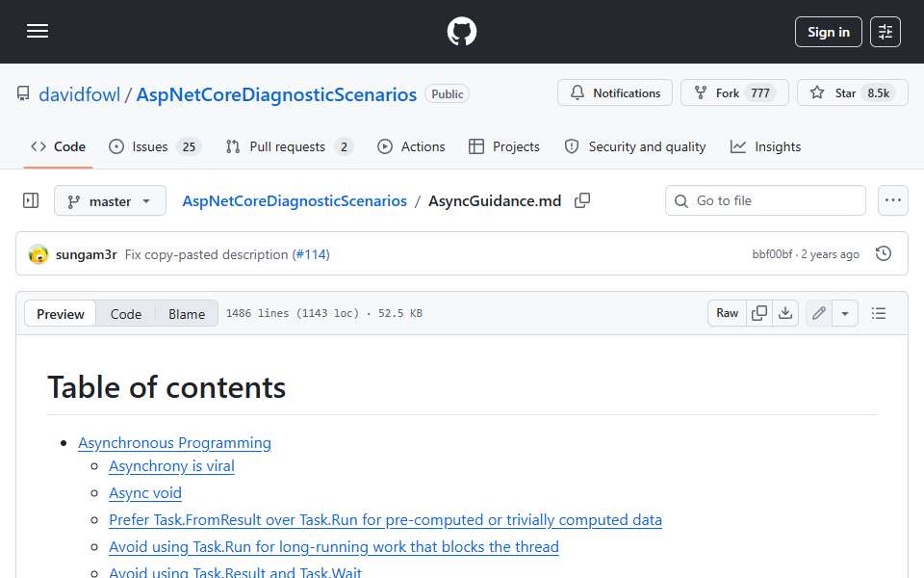Open Avoid using Task.Run for long-running work link

tap(334, 547)
